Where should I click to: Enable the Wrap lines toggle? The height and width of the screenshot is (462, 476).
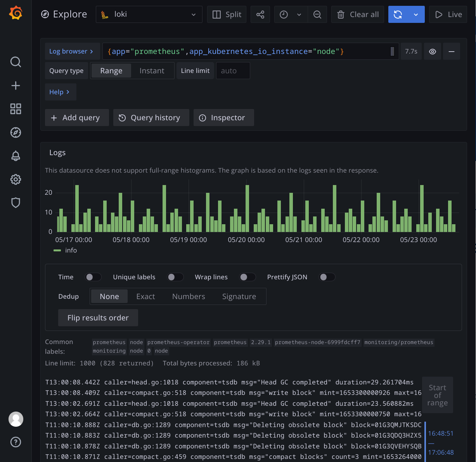[x=248, y=277]
